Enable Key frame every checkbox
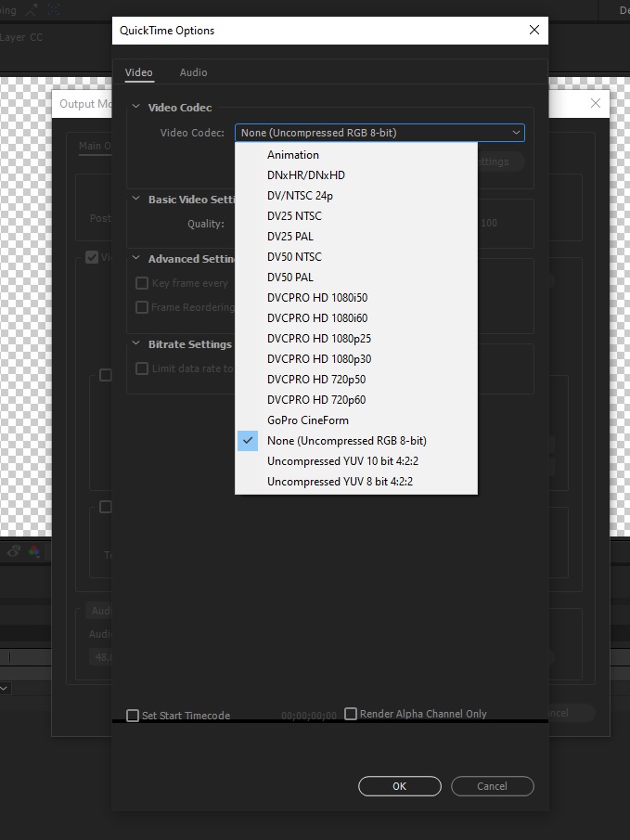630x840 pixels. pos(142,283)
